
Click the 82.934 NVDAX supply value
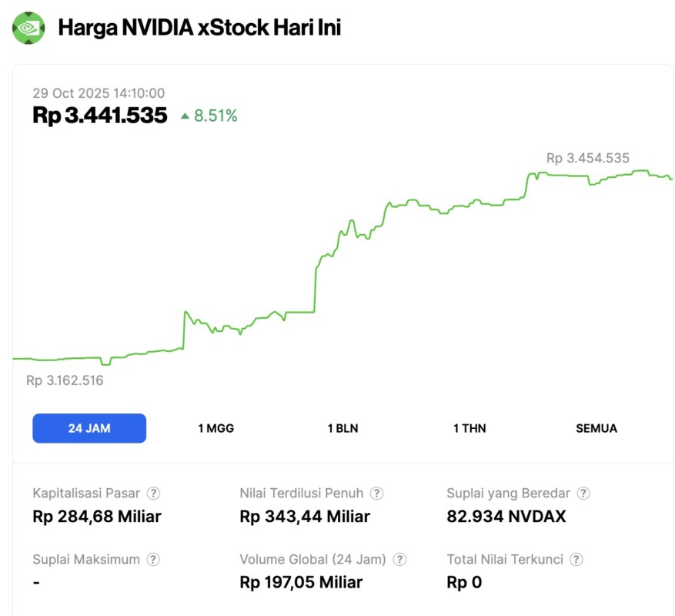tap(506, 517)
